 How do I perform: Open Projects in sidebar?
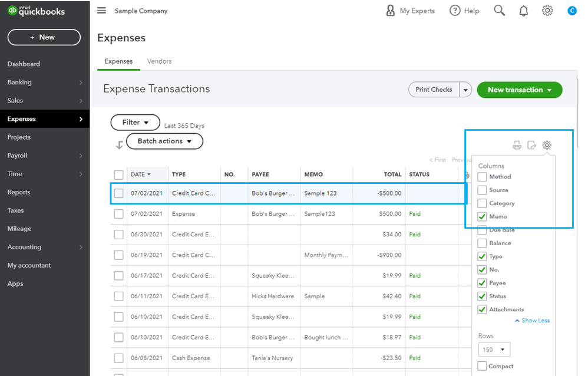tap(19, 137)
